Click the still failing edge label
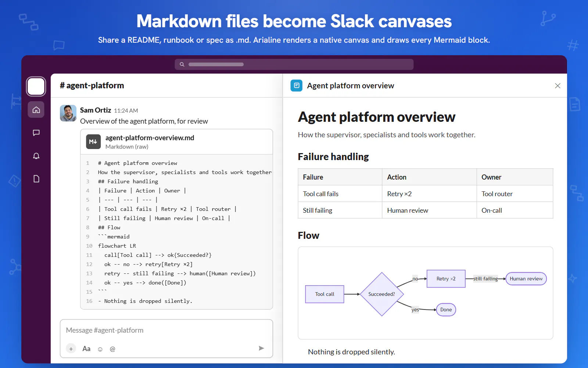Viewport: 588px width, 368px height. (x=485, y=279)
